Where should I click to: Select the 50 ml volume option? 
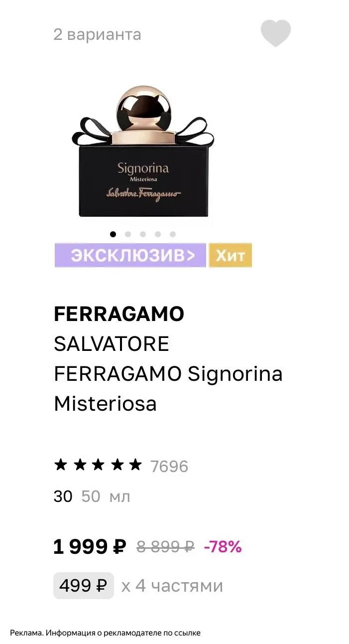click(91, 496)
